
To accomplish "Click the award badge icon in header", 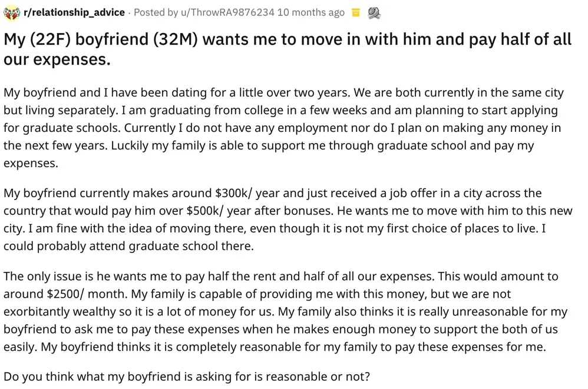I will [373, 12].
